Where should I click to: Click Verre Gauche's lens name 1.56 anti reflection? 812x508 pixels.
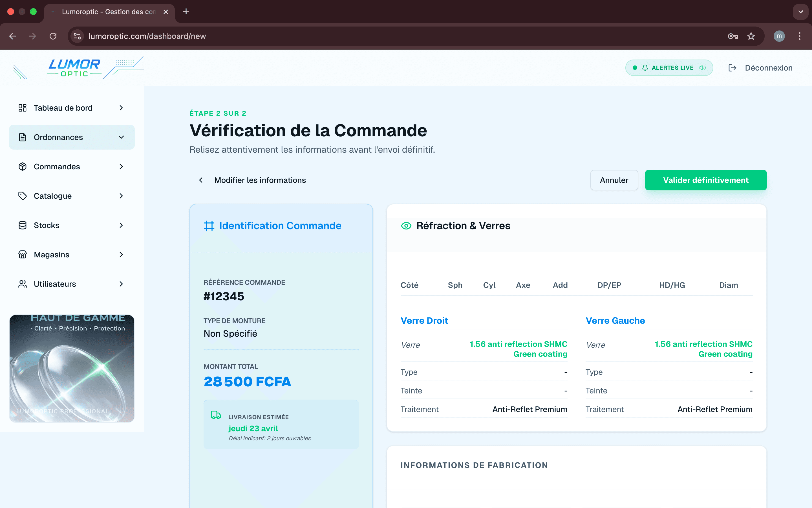(703, 349)
